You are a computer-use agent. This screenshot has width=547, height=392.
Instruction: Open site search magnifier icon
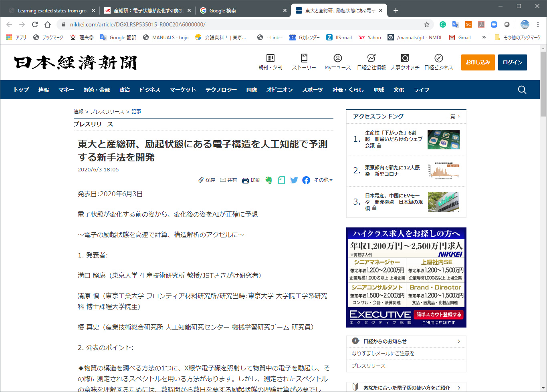coord(522,90)
